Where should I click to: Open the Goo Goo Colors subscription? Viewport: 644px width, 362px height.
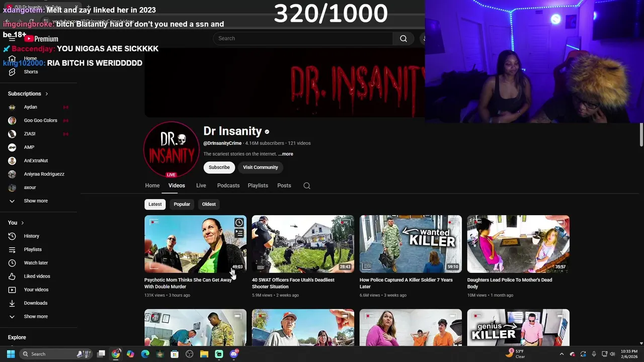point(40,121)
